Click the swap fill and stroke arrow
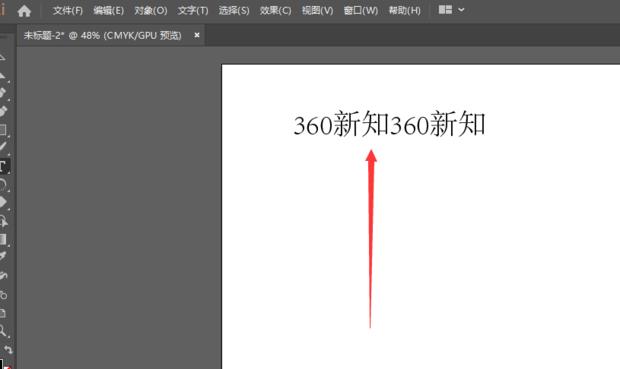Image resolution: width=620 pixels, height=369 pixels. click(8, 349)
